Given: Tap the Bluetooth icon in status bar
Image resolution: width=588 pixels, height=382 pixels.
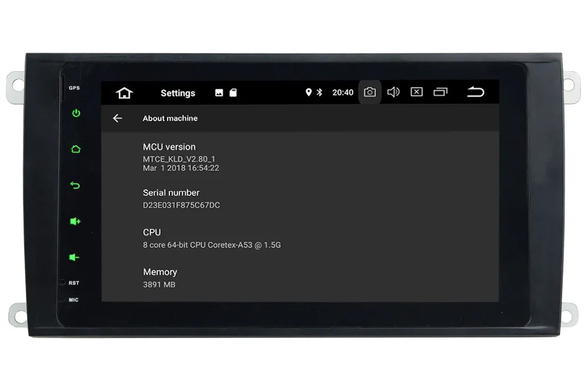Looking at the screenshot, I should click(x=320, y=92).
